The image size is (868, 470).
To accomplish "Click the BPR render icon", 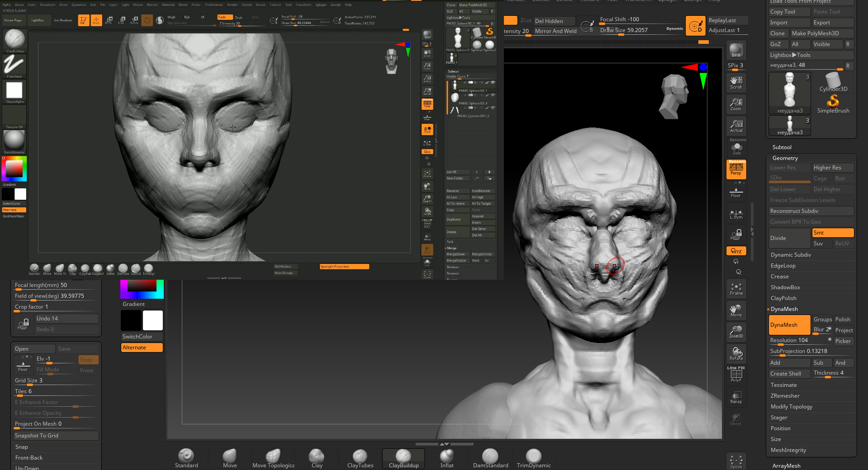I will tap(736, 51).
